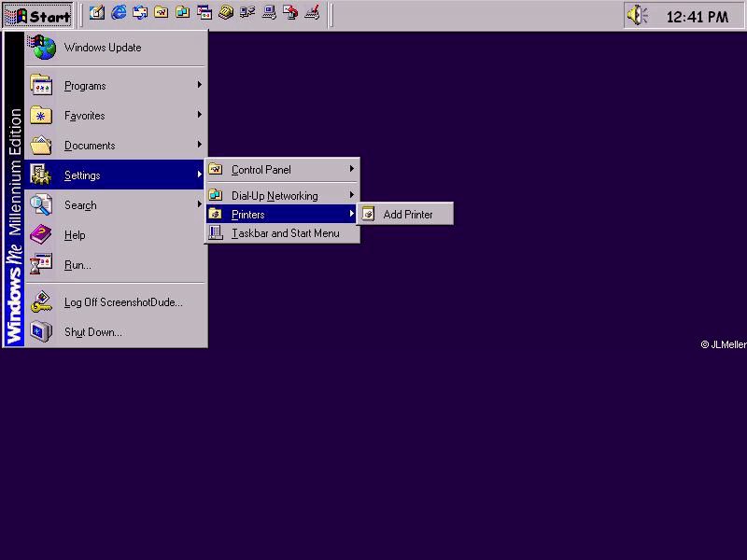This screenshot has width=747, height=560.
Task: Click the Search magnifying glass icon
Action: pos(41,204)
